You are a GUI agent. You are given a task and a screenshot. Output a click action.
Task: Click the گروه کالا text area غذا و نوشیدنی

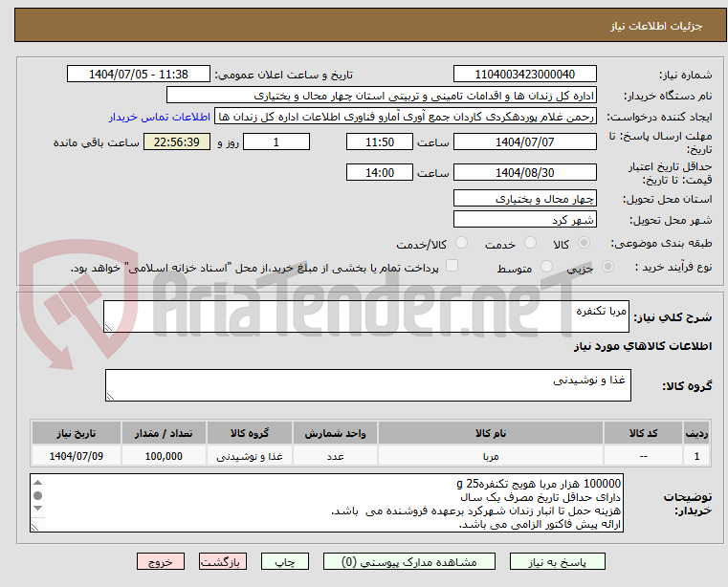click(367, 385)
